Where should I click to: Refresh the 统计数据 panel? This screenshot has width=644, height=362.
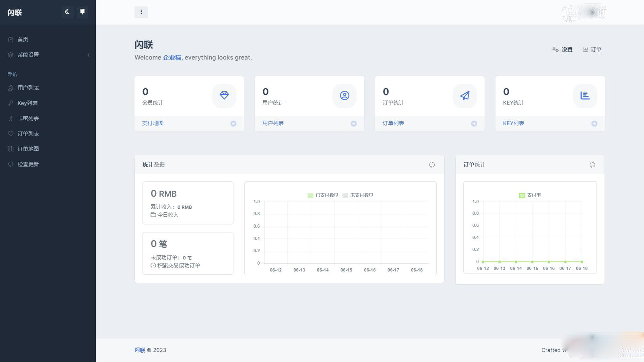[x=432, y=165]
